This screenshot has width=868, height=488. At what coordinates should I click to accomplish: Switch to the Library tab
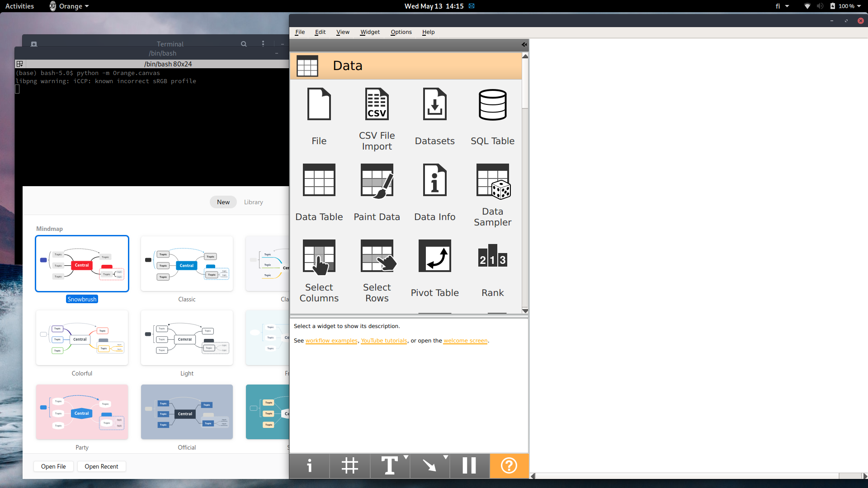pyautogui.click(x=253, y=202)
